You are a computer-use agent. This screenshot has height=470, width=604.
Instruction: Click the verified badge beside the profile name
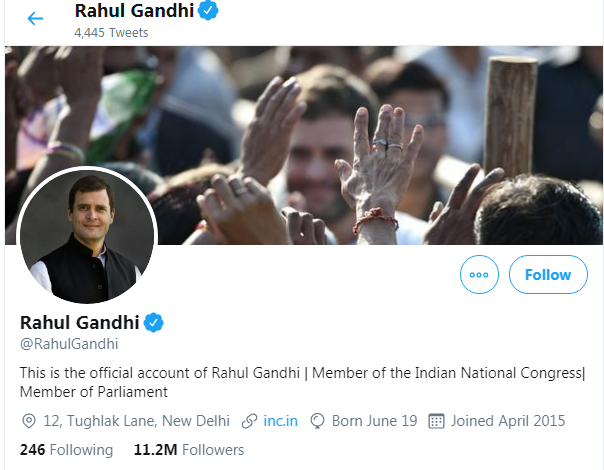153,322
